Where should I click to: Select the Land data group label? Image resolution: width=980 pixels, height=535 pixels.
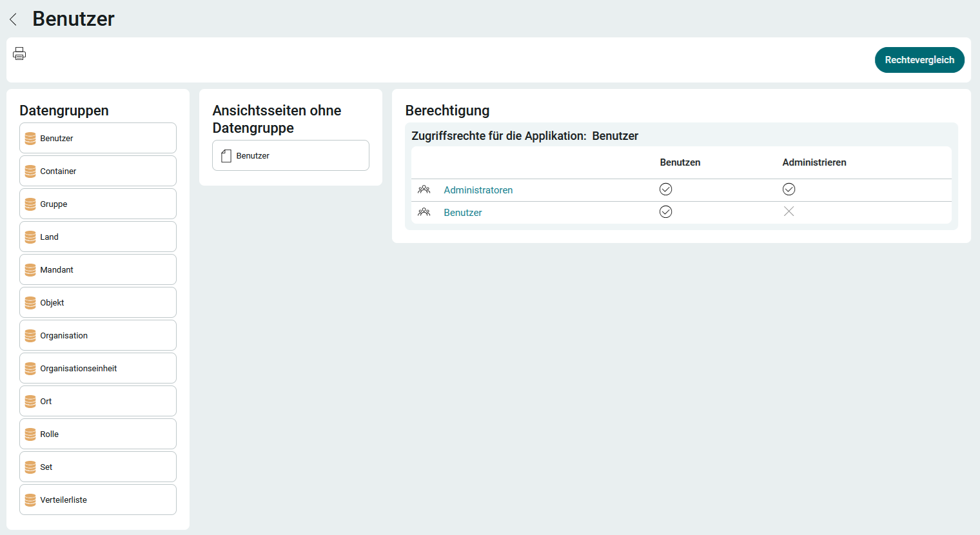click(49, 237)
